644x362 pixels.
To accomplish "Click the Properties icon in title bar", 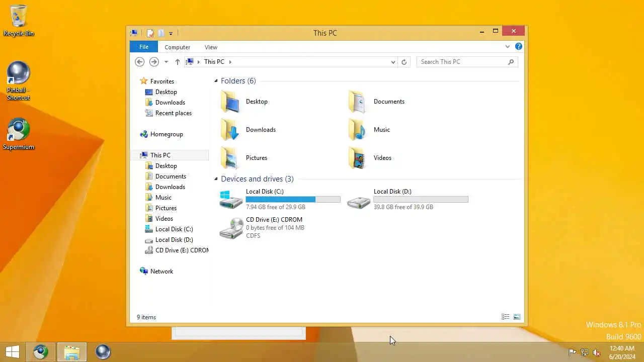I will point(150,33).
